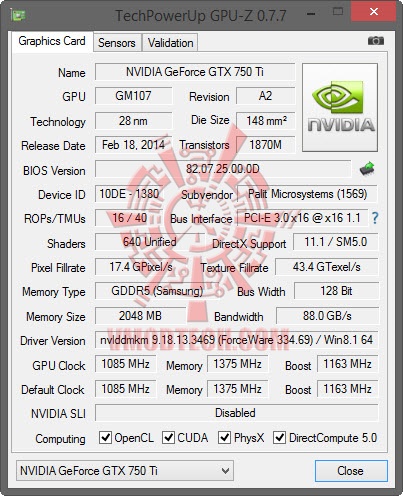Image resolution: width=403 pixels, height=496 pixels.
Task: Select the Graphics Card tab
Action: pos(52,41)
